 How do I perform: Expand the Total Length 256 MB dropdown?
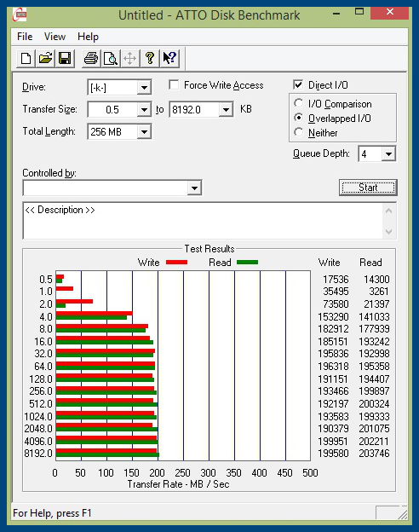(x=144, y=131)
